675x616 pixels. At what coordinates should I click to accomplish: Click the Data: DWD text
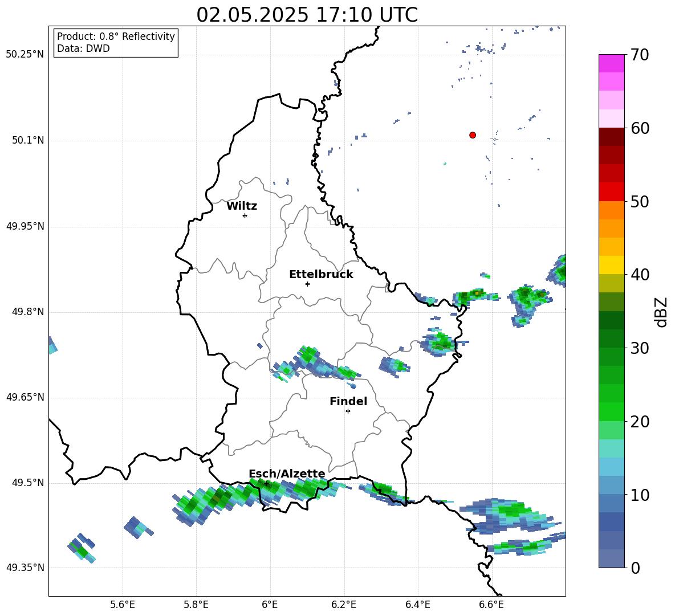tap(83, 48)
